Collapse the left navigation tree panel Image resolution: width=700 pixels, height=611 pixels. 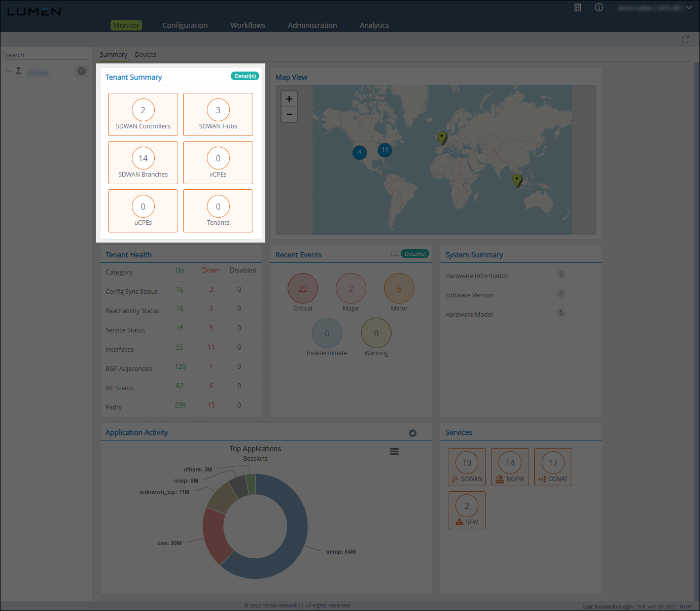pyautogui.click(x=81, y=71)
